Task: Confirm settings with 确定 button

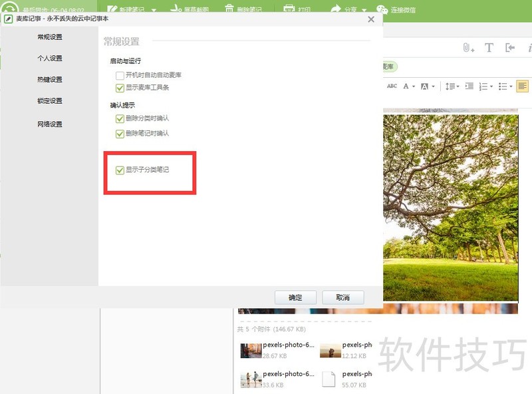Action: click(x=295, y=297)
